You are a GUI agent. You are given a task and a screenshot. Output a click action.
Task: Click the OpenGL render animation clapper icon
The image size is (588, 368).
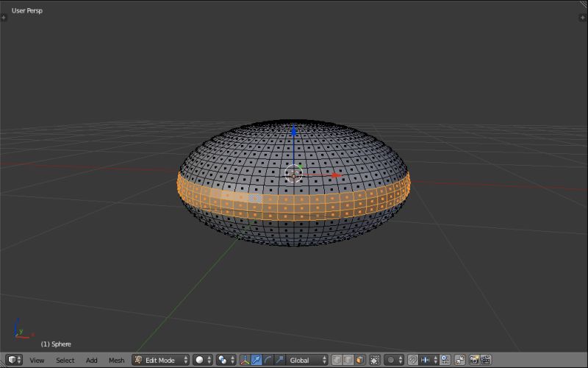click(x=486, y=360)
